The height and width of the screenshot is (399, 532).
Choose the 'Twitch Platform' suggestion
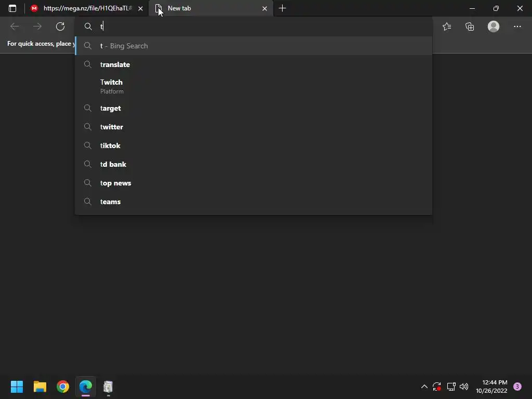pos(254,86)
